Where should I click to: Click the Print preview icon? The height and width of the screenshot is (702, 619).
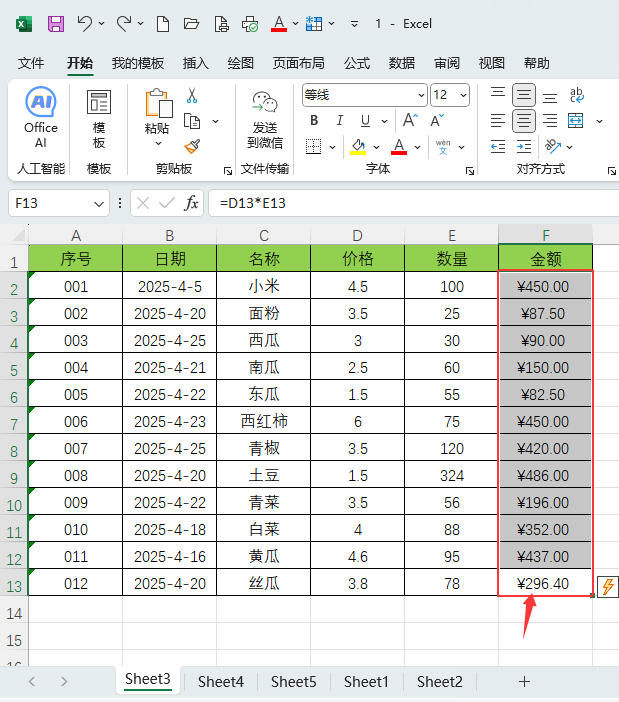click(x=222, y=24)
